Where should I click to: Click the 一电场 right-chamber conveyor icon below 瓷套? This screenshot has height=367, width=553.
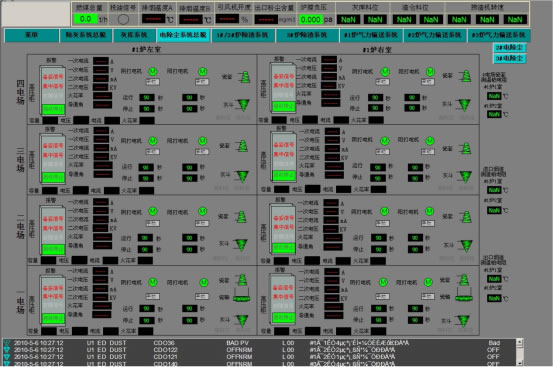click(464, 298)
